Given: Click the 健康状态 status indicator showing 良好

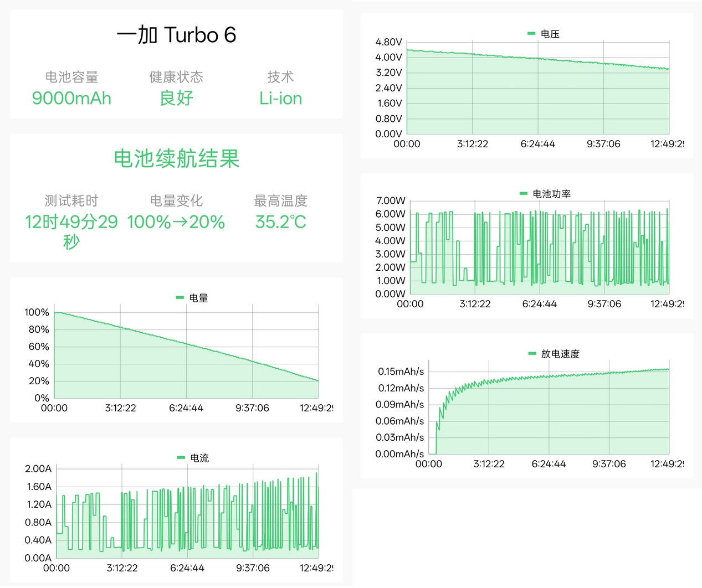Looking at the screenshot, I should pyautogui.click(x=176, y=98).
